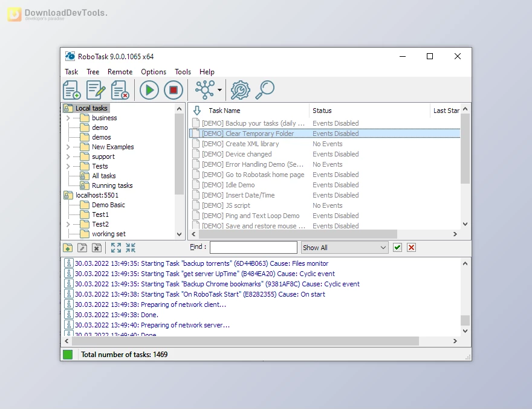Select '[DEMO] Backup your tasks' row

point(325,123)
